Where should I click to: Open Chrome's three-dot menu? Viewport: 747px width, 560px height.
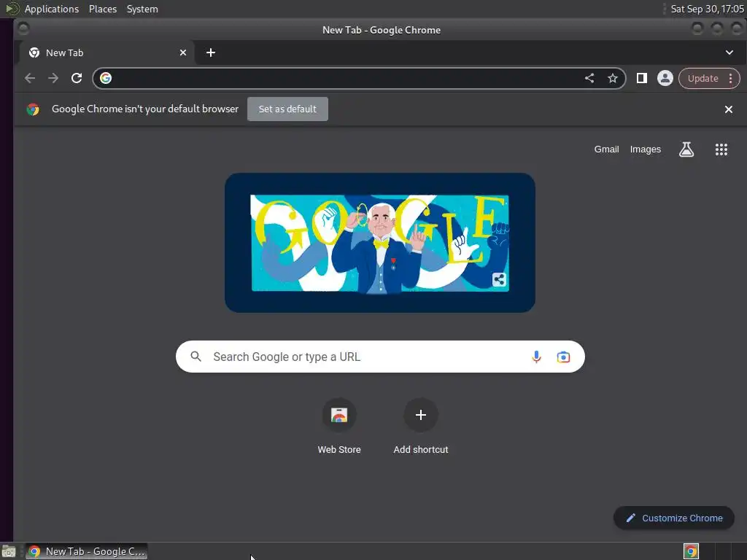point(730,78)
